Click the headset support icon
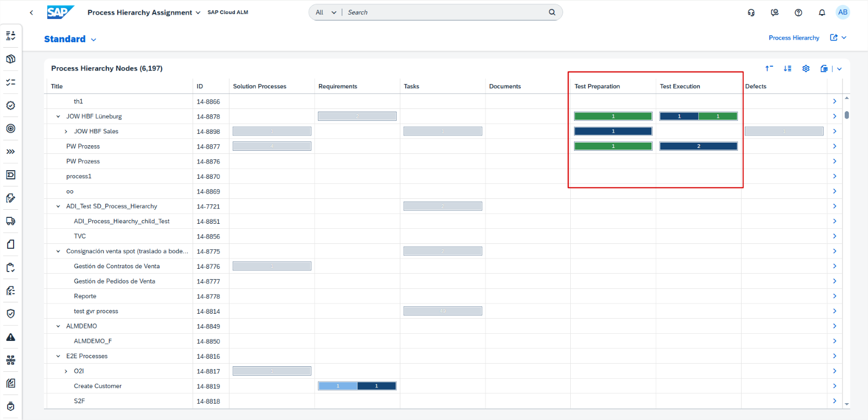The image size is (868, 420). (751, 12)
